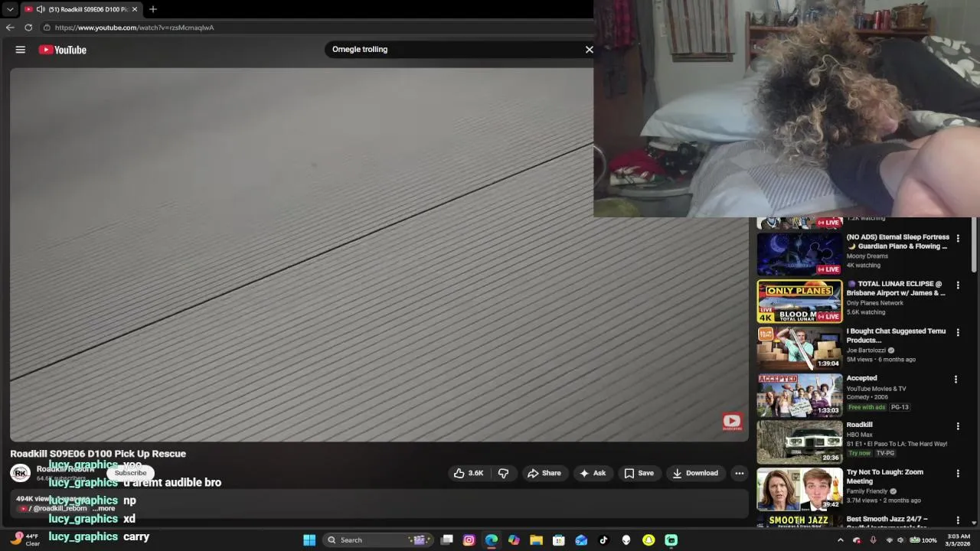The height and width of the screenshot is (551, 980).
Task: Open Moony Dreams channel name
Action: click(x=867, y=256)
